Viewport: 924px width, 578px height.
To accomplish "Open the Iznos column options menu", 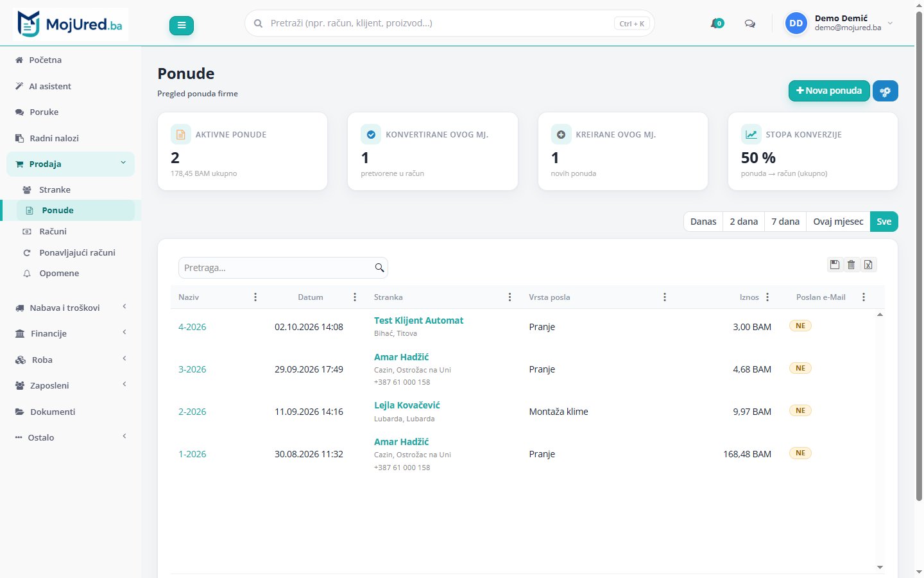I will tap(767, 297).
